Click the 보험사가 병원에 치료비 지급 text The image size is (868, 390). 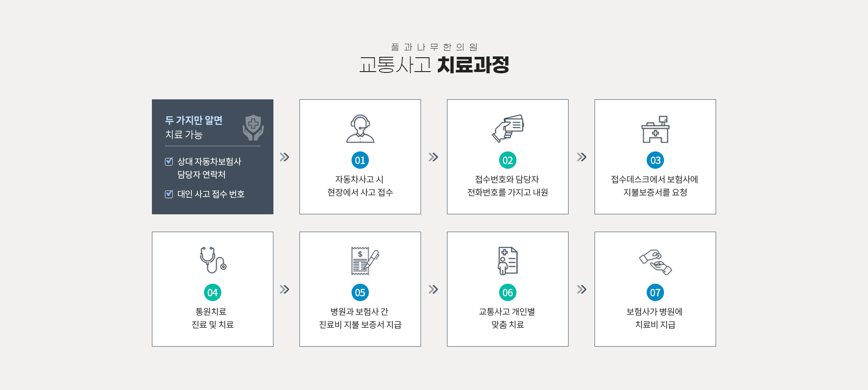coord(655,318)
